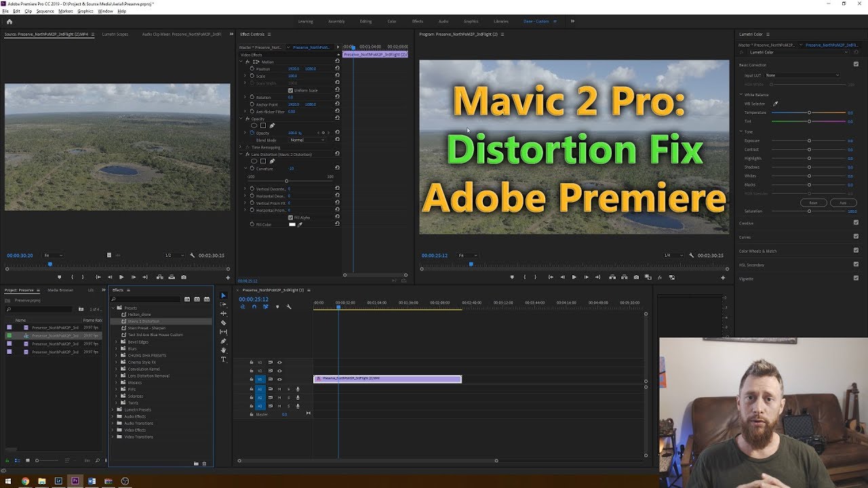The image size is (868, 488).
Task: Click the Add Marker icon in timeline
Action: click(277, 307)
